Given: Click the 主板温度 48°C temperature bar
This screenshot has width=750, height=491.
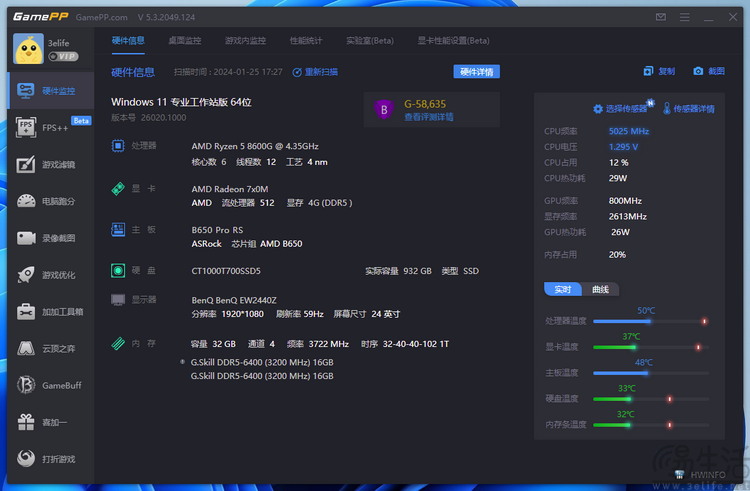Looking at the screenshot, I should point(651,373).
